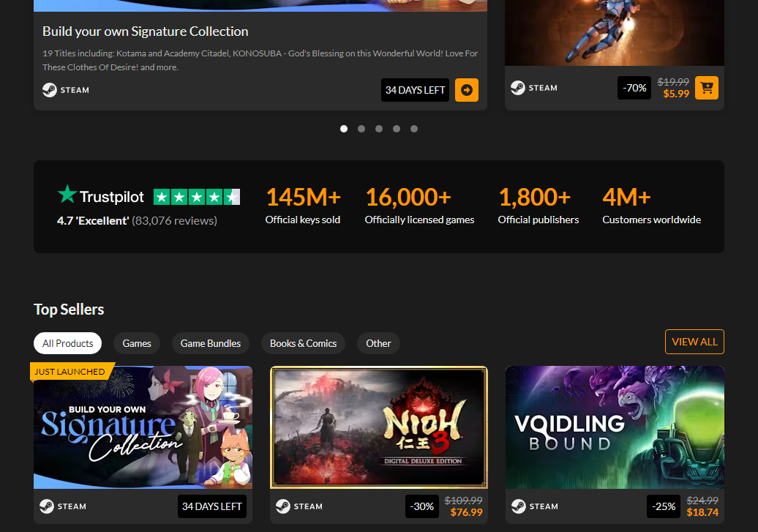Click the 'Top Sellers' section heading

pyautogui.click(x=69, y=310)
